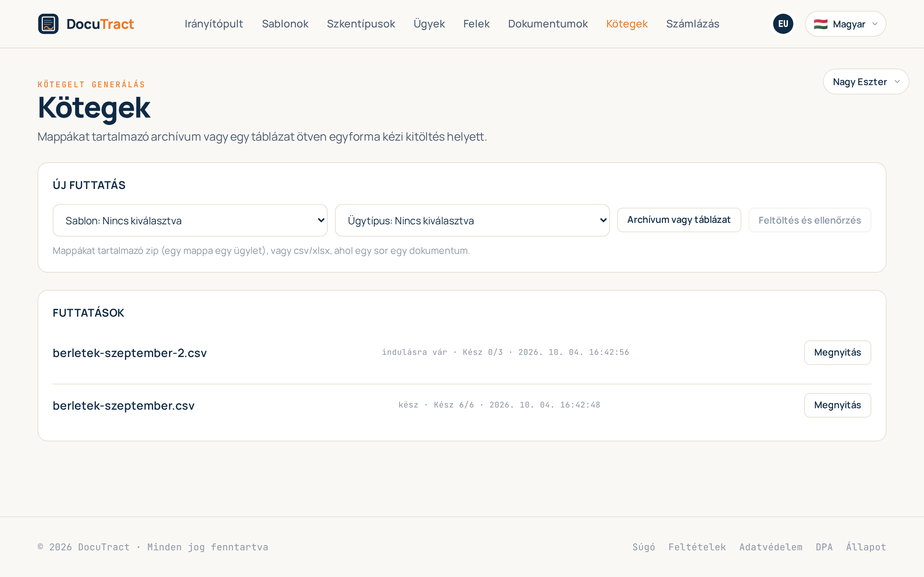
Task: Go to Számlázás
Action: click(693, 24)
